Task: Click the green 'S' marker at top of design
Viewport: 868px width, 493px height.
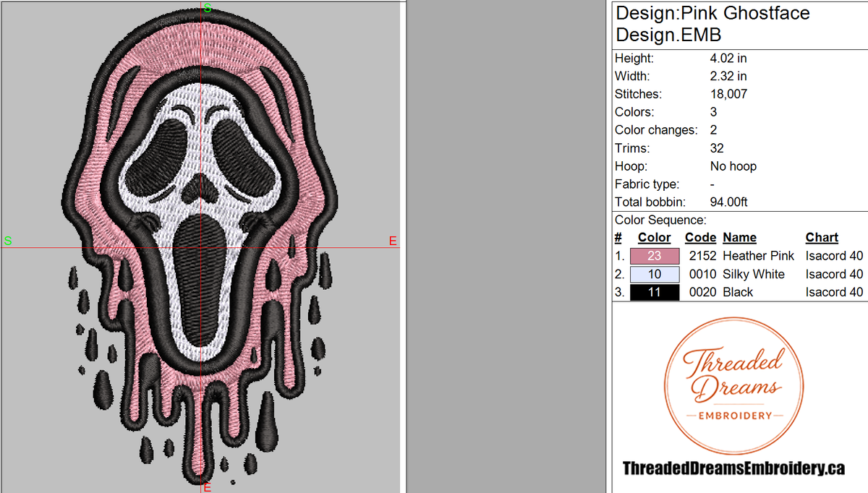Action: (208, 8)
